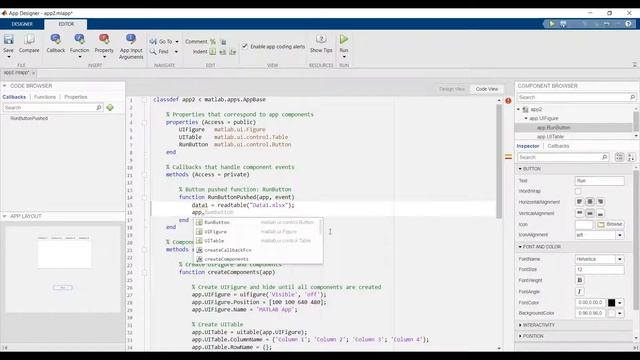The height and width of the screenshot is (360, 640).
Task: Set horizontal alignment to center
Action: point(590,202)
